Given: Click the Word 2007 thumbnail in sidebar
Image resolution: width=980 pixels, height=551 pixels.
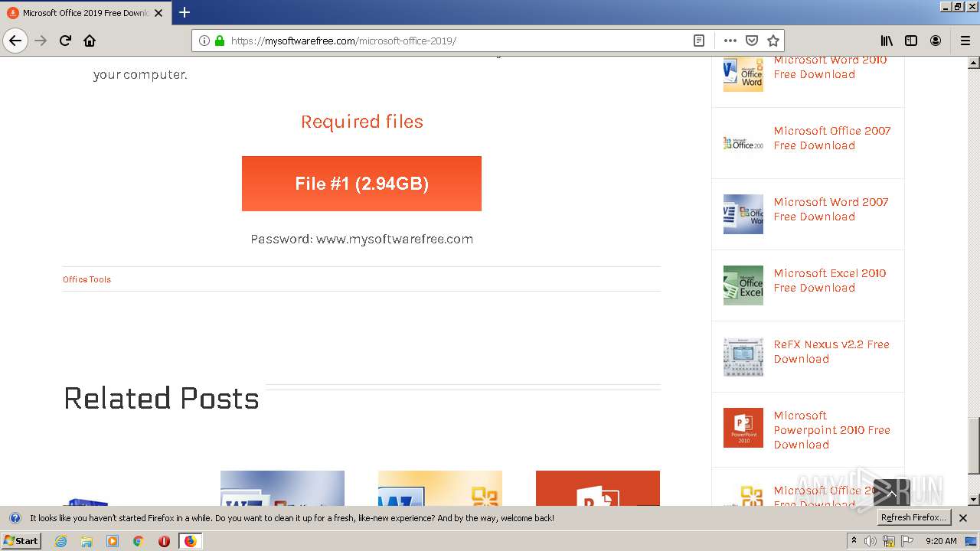Looking at the screenshot, I should coord(743,214).
